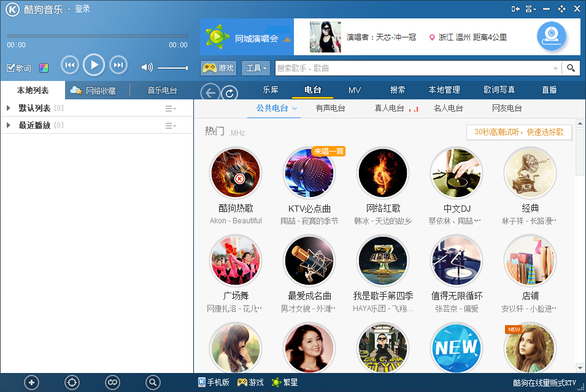Click the 登录 login link
586x392 pixels.
pyautogui.click(x=82, y=9)
